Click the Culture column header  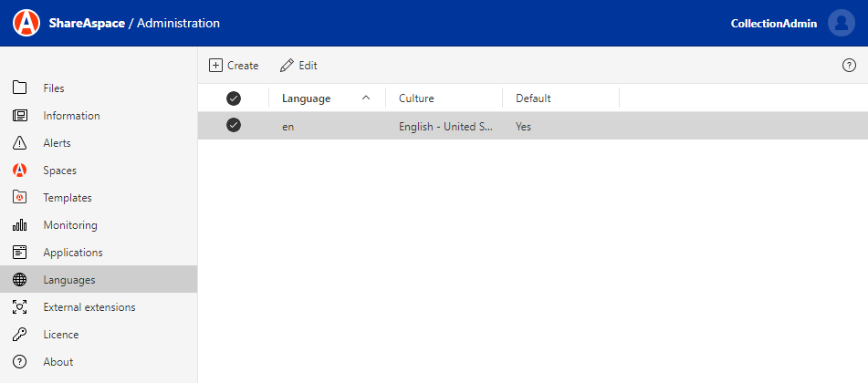click(x=417, y=98)
